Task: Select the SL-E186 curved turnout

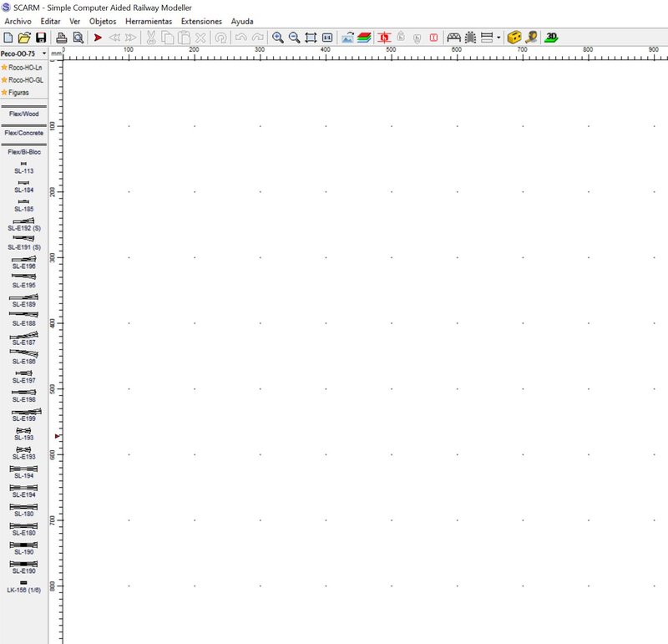Action: (x=24, y=357)
